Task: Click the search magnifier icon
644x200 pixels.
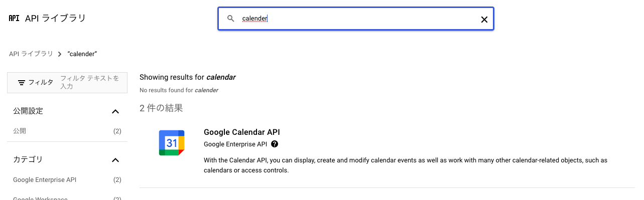Action: (x=231, y=19)
